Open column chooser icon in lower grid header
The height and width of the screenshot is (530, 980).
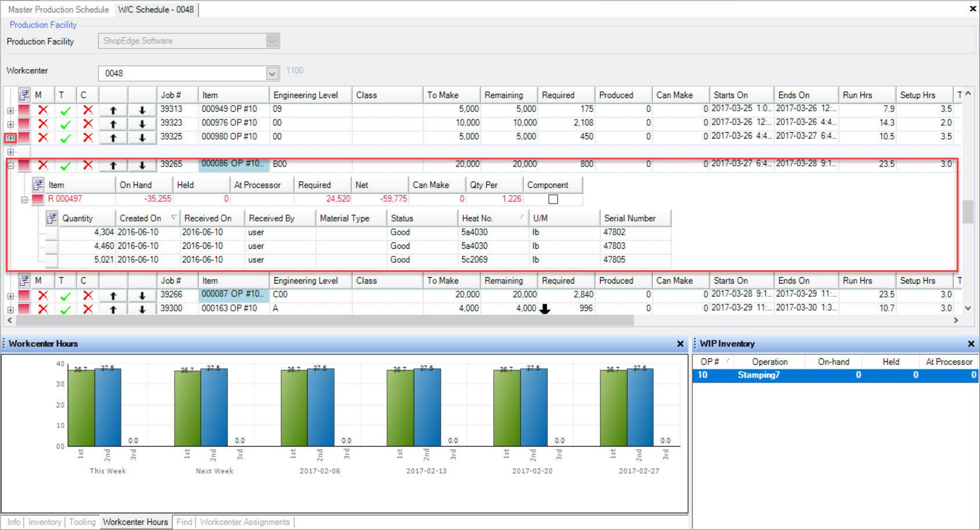24,280
